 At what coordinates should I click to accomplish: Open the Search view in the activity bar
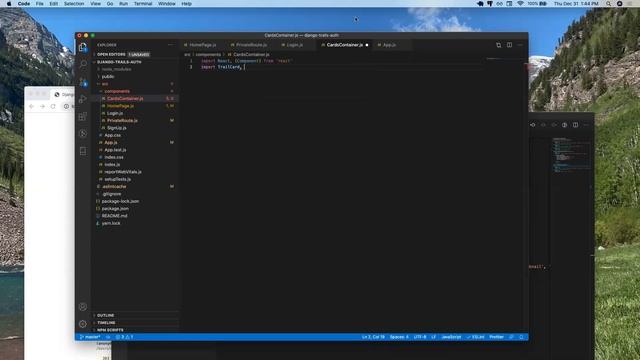83,64
